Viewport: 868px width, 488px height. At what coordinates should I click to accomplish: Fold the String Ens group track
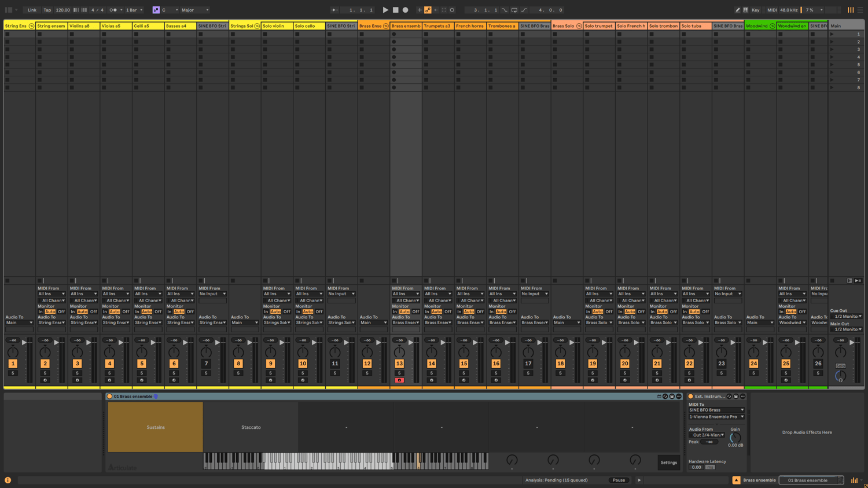tap(31, 26)
